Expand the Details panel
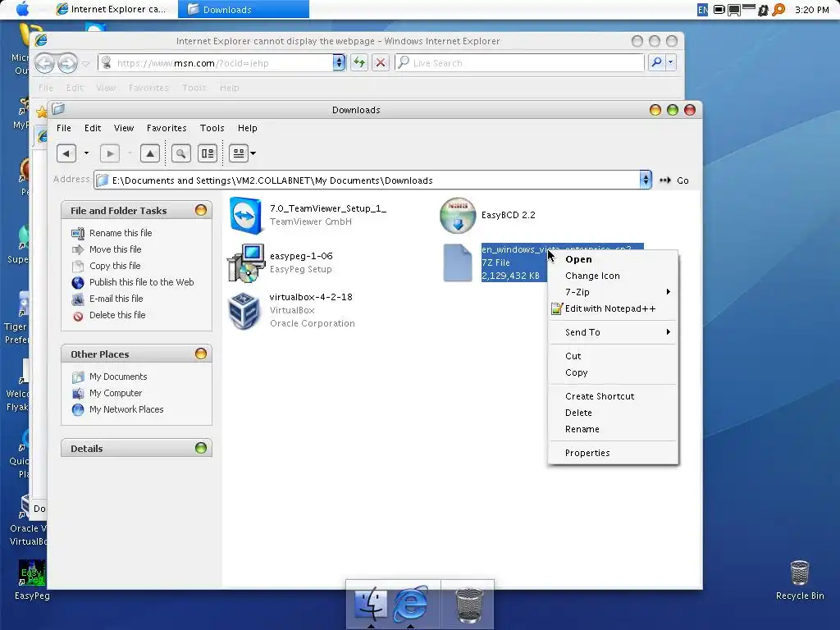 tap(201, 448)
